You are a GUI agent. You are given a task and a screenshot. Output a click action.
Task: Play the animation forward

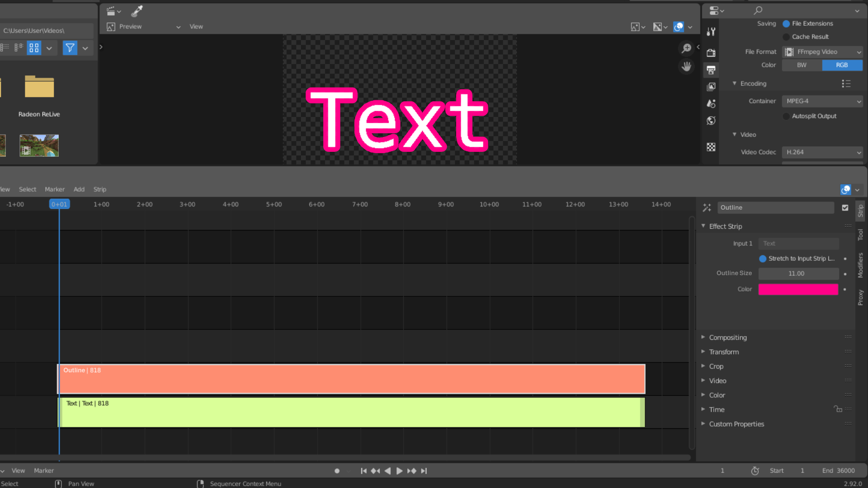pos(400,471)
